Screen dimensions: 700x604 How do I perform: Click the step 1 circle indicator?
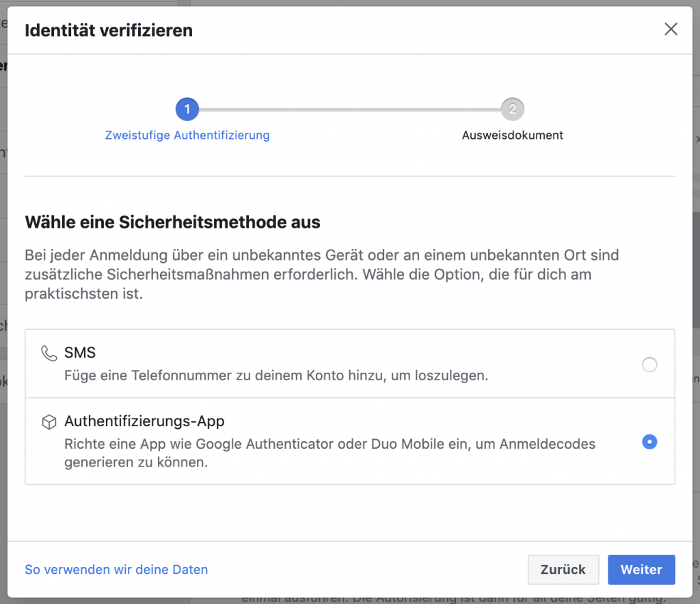187,109
